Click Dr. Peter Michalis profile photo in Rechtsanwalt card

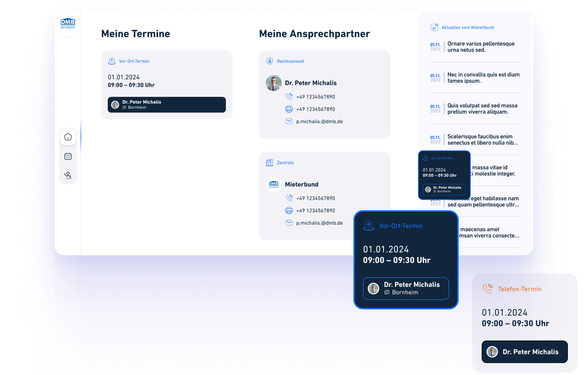click(x=274, y=83)
